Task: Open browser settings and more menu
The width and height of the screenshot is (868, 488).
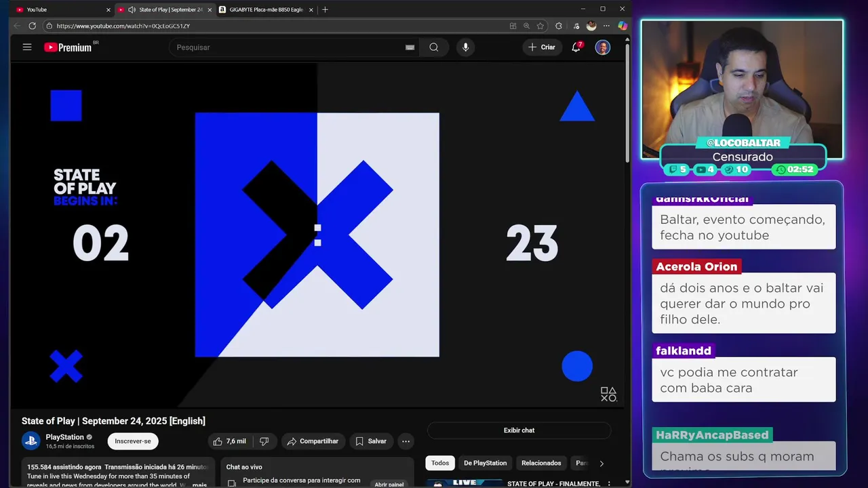Action: click(608, 26)
